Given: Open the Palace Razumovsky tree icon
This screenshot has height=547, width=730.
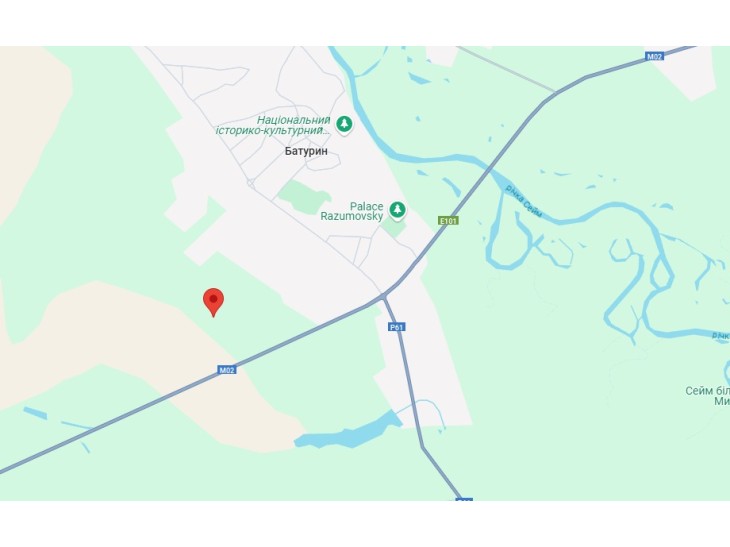Looking at the screenshot, I should [x=397, y=210].
